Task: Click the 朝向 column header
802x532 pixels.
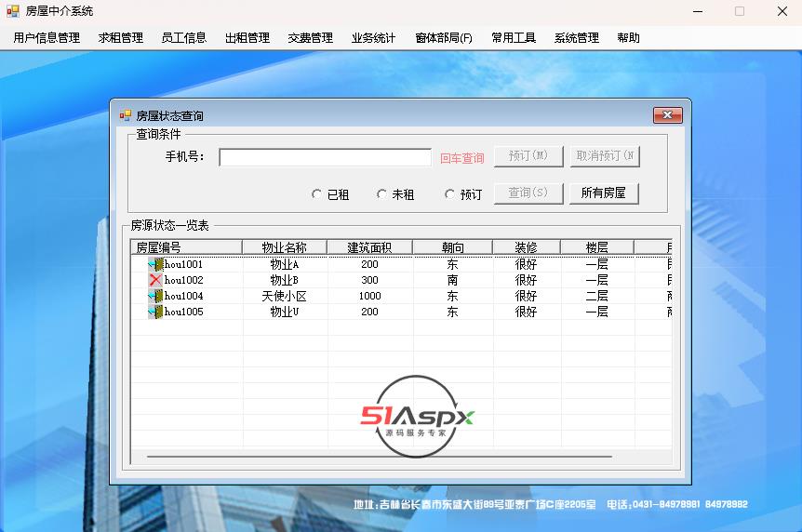Action: (x=453, y=247)
